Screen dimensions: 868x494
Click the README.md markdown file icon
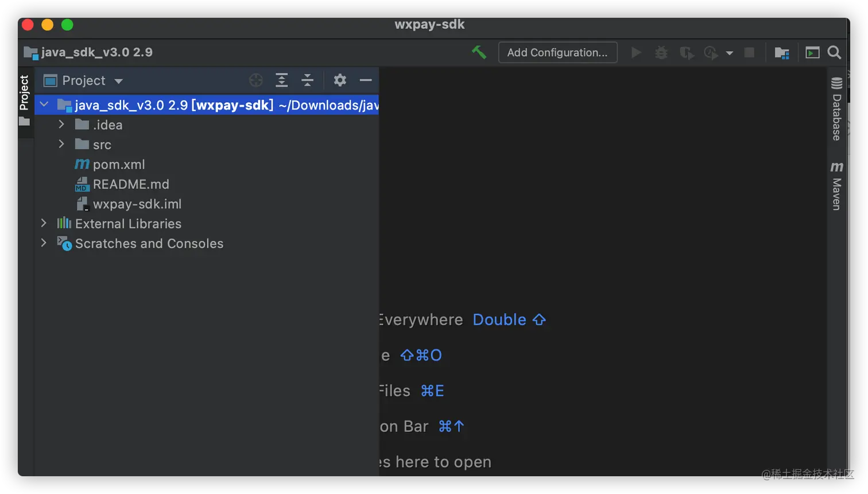(82, 184)
